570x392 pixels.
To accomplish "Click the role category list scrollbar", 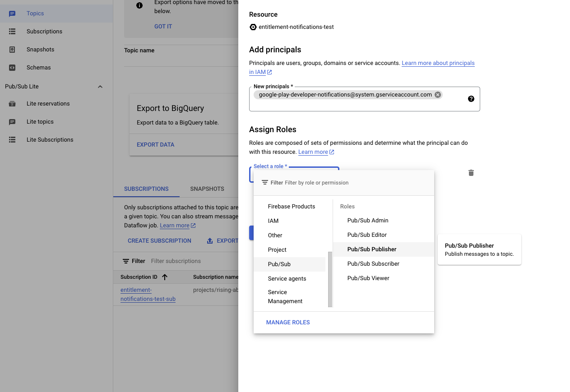I will point(330,279).
